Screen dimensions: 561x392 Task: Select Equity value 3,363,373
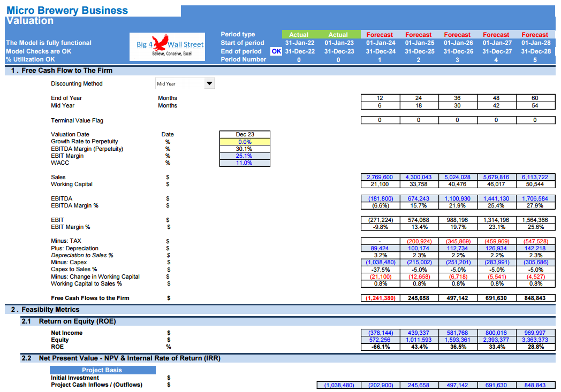point(535,340)
